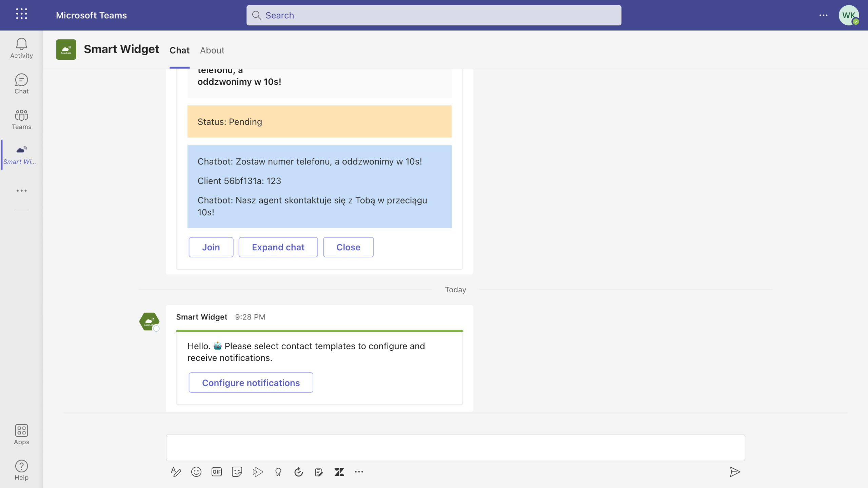Click the 'oddzwonimy w 10s!' bold text

pyautogui.click(x=239, y=82)
